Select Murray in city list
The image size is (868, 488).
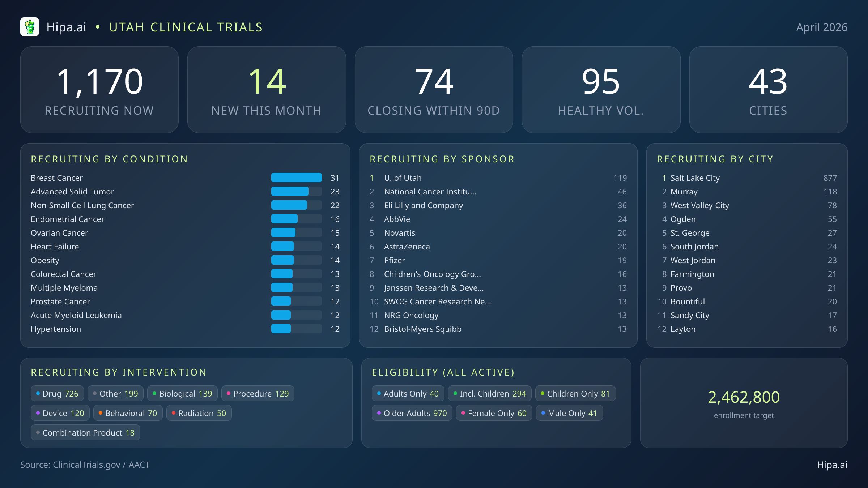point(747,192)
